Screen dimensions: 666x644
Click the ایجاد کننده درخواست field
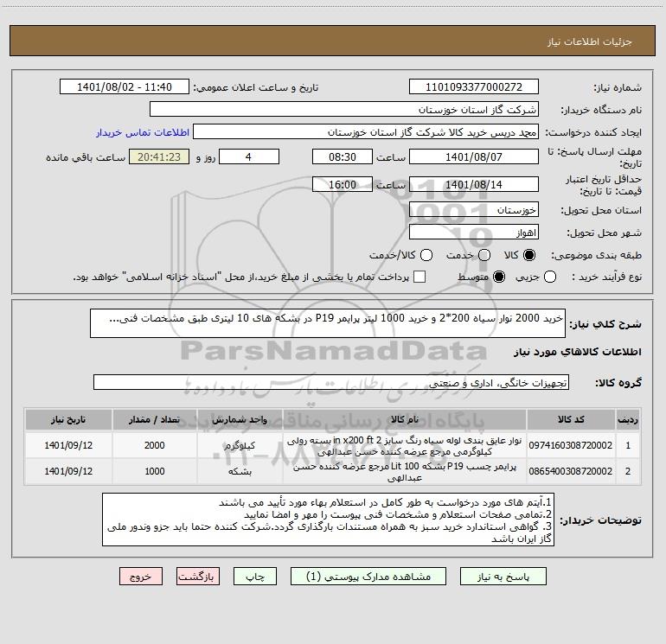click(x=366, y=131)
